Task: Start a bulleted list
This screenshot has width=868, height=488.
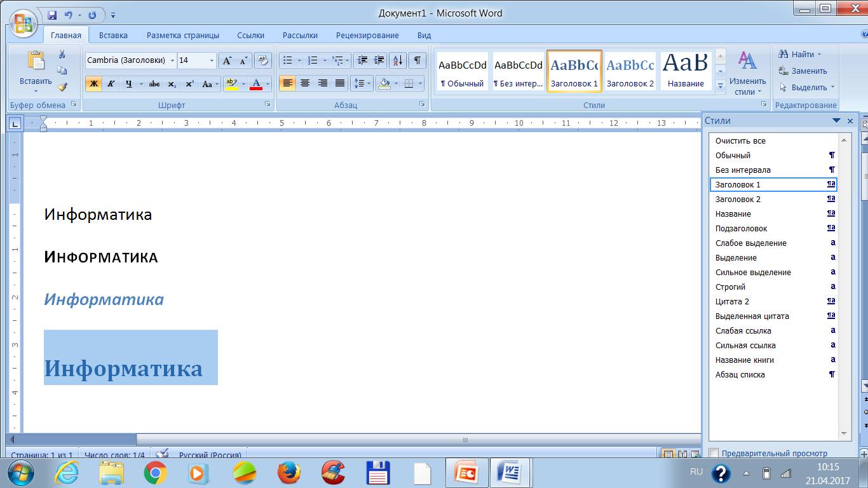Action: [x=288, y=60]
